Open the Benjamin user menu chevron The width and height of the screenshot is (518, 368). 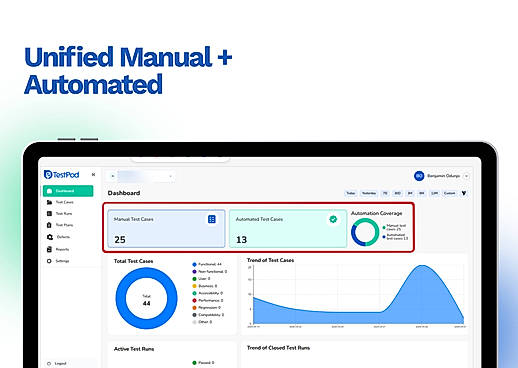(466, 176)
